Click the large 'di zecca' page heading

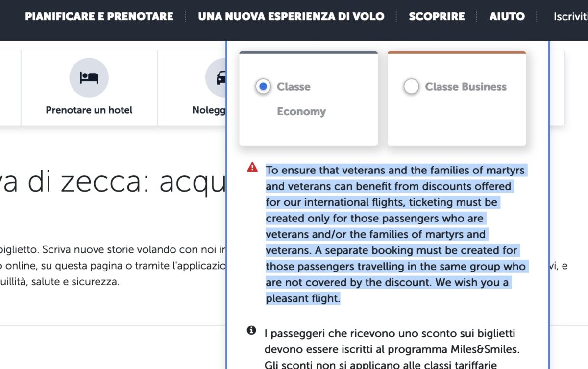[x=113, y=182]
